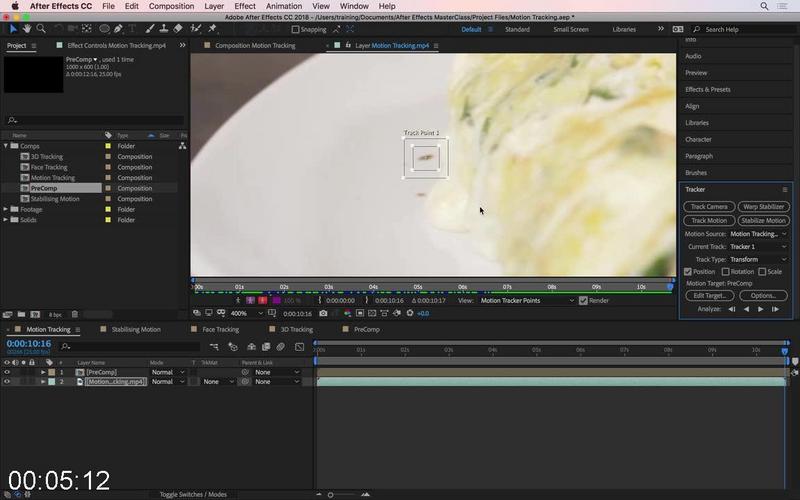Expand the Solids folder triangle

[6, 220]
